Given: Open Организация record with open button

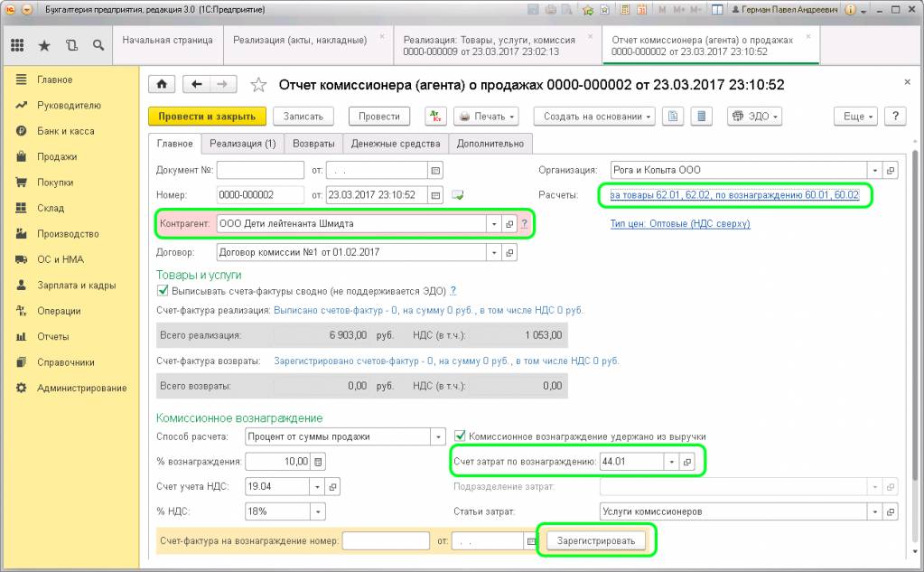Looking at the screenshot, I should 891,171.
